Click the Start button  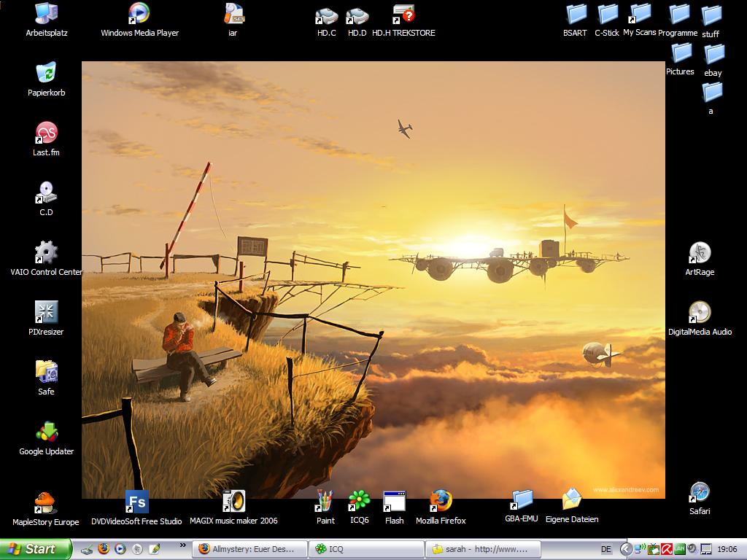(x=36, y=549)
